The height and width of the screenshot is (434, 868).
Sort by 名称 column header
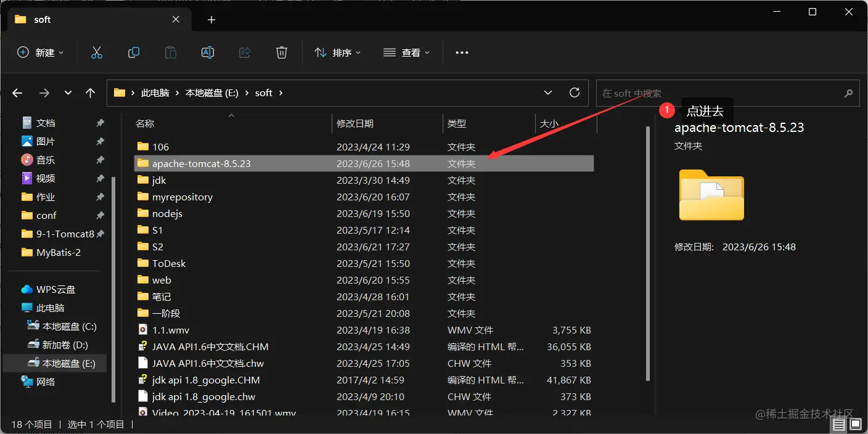click(145, 123)
